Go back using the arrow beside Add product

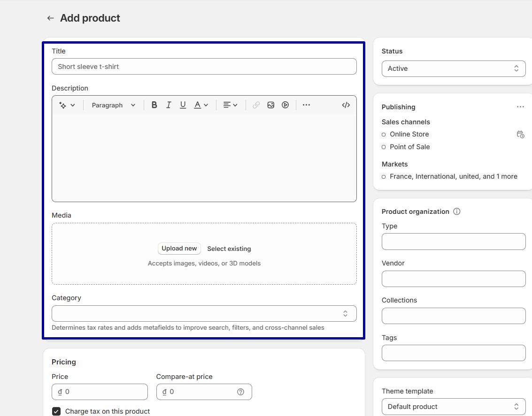click(51, 18)
